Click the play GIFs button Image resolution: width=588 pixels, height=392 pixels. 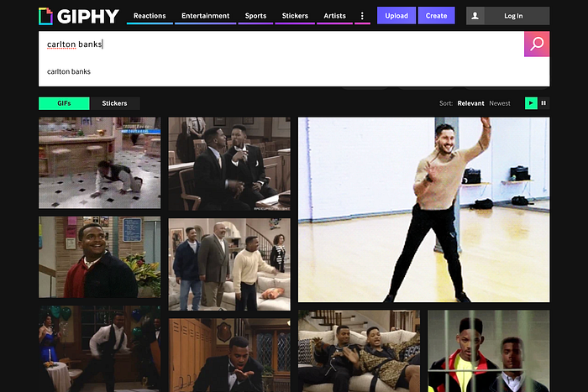(531, 103)
